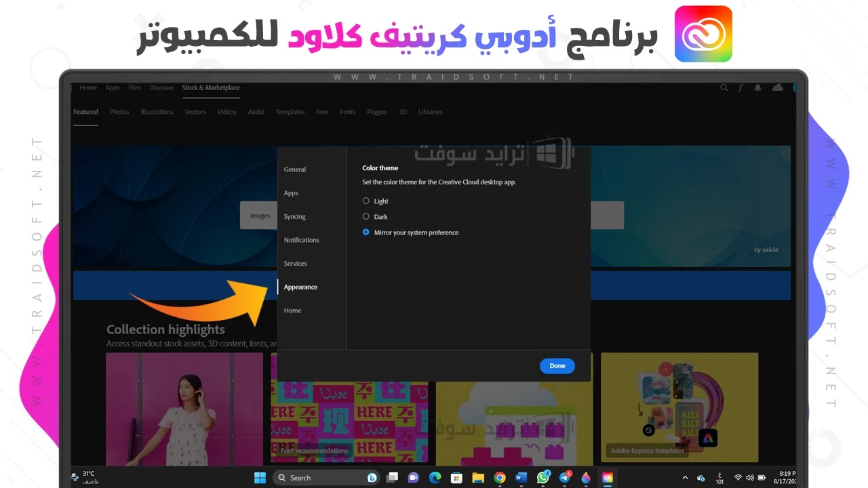
Task: Launch WhatsApp from the taskbar
Action: tap(543, 477)
